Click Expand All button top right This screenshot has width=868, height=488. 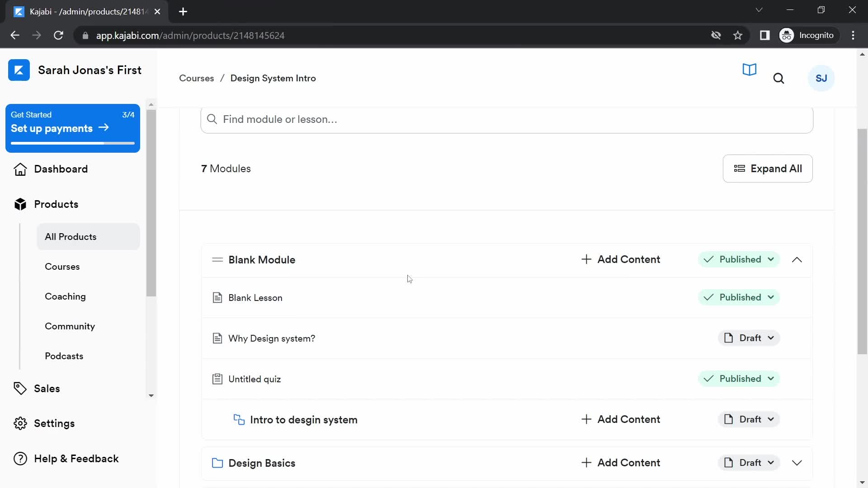pyautogui.click(x=767, y=169)
